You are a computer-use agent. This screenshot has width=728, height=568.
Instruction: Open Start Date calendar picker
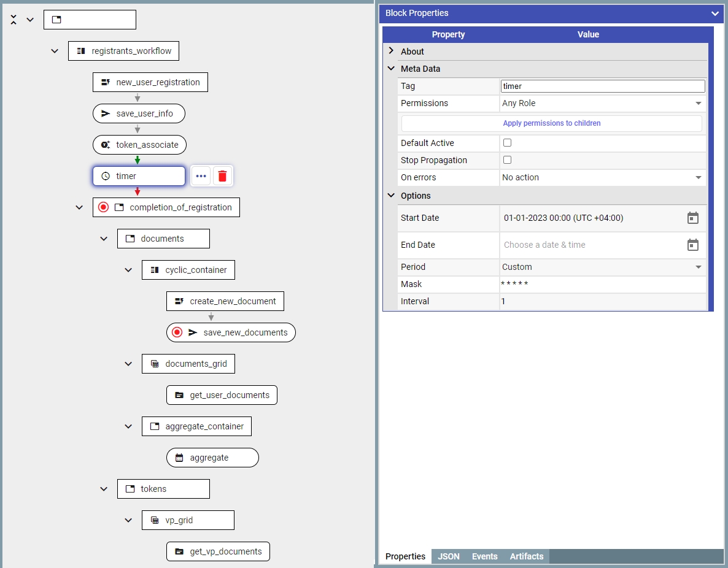tap(692, 218)
